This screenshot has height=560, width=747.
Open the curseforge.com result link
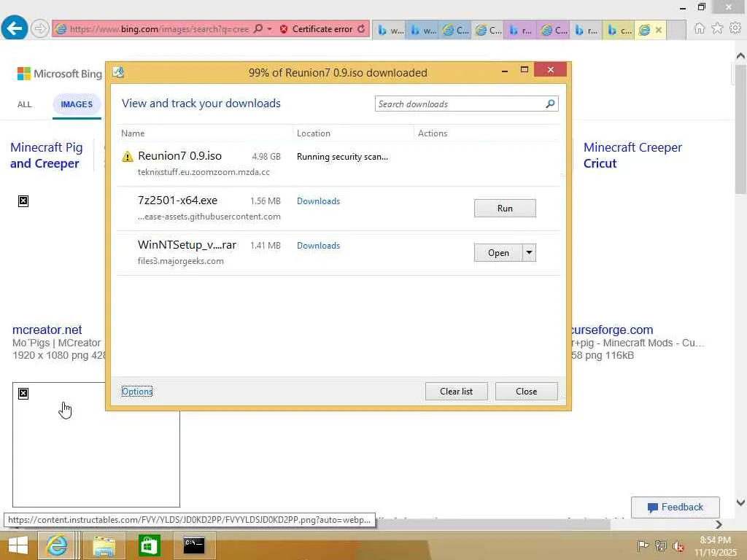click(612, 330)
